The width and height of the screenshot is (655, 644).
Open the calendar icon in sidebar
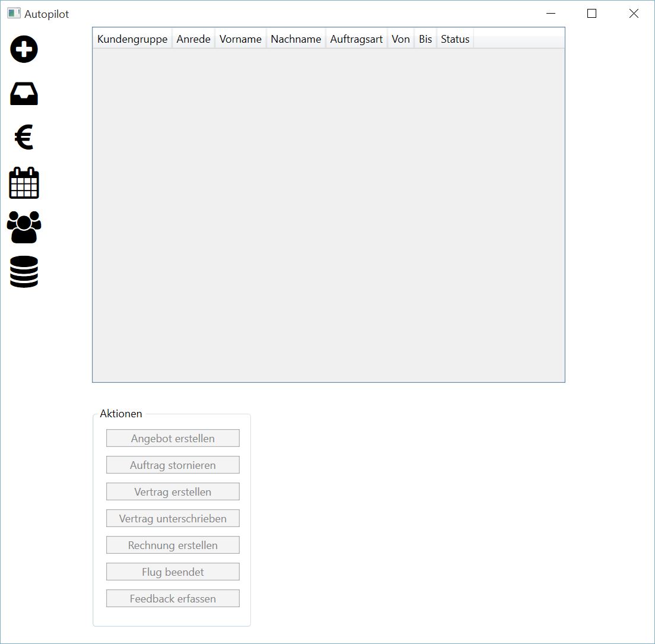tap(24, 183)
